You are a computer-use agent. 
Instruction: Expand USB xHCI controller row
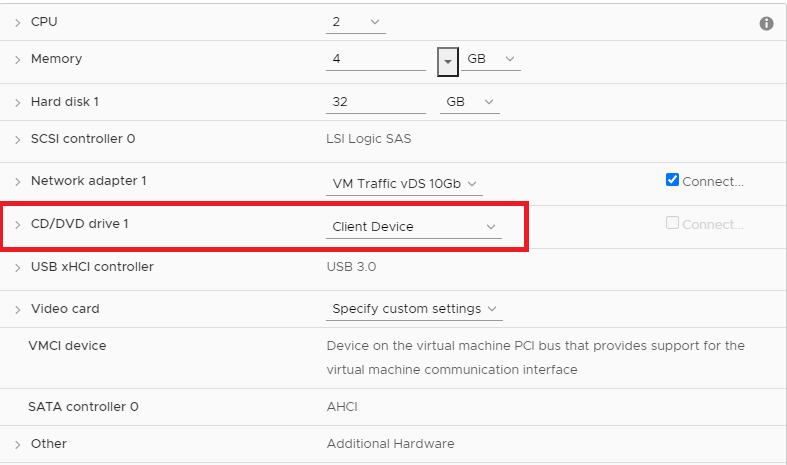(x=18, y=268)
